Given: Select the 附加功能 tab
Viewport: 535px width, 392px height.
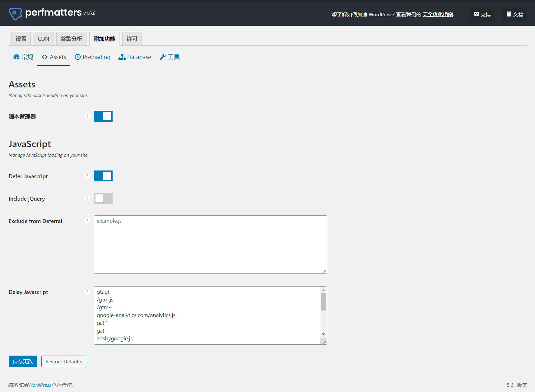Looking at the screenshot, I should point(104,39).
